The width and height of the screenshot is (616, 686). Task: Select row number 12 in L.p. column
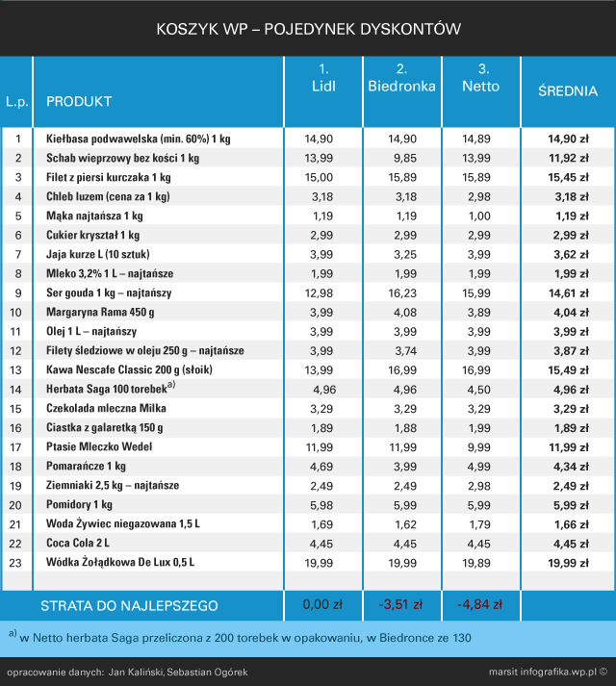15,351
